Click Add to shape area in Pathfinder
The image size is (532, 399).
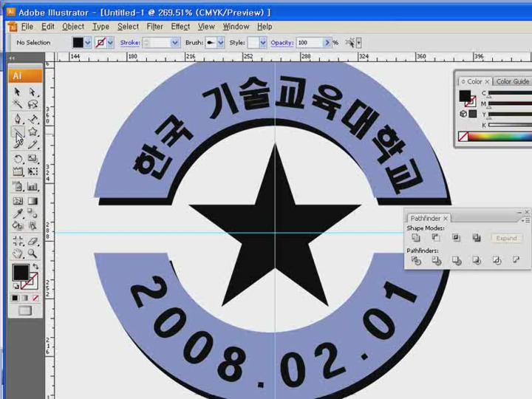[x=415, y=238]
